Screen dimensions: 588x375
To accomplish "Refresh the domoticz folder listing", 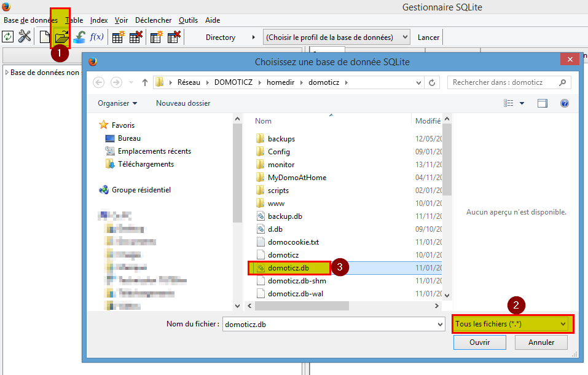I will [x=432, y=82].
